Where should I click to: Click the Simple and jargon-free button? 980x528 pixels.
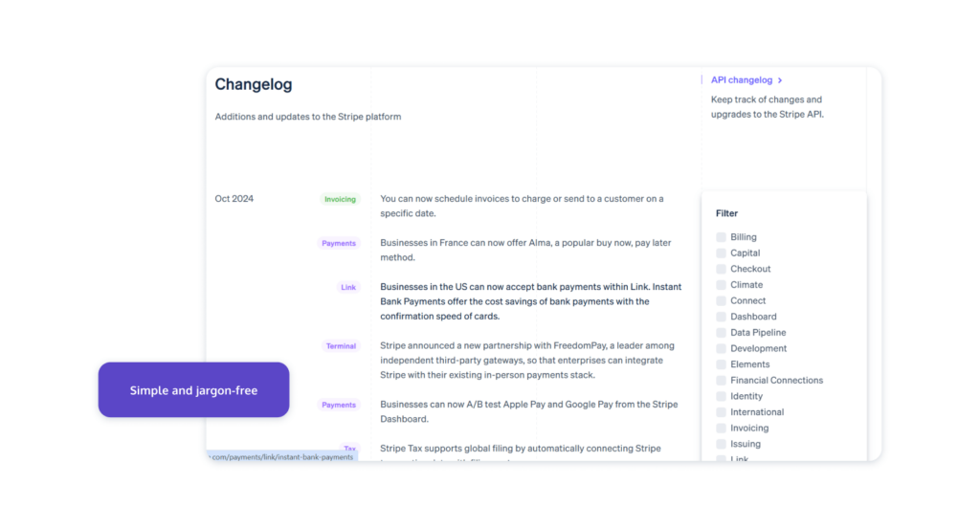[193, 390]
